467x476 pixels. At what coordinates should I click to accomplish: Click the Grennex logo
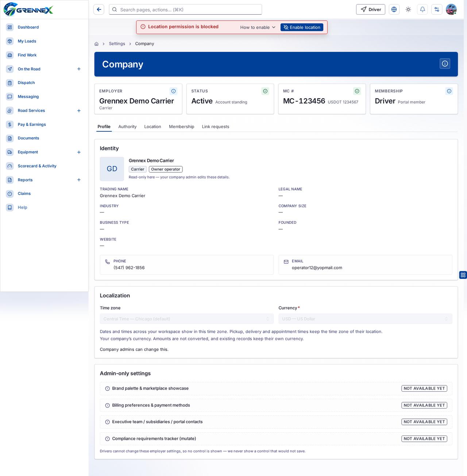28,9
